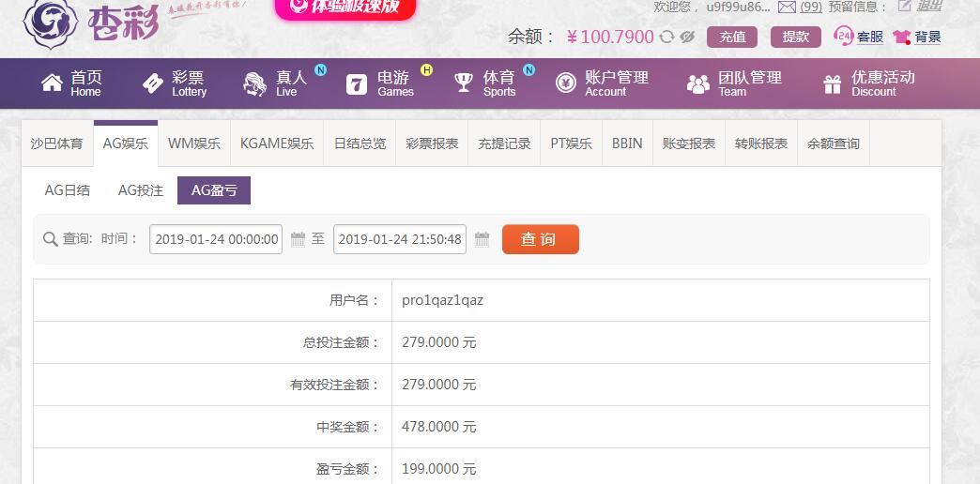Click the magnifier query icon
The image size is (980, 484).
(x=51, y=239)
